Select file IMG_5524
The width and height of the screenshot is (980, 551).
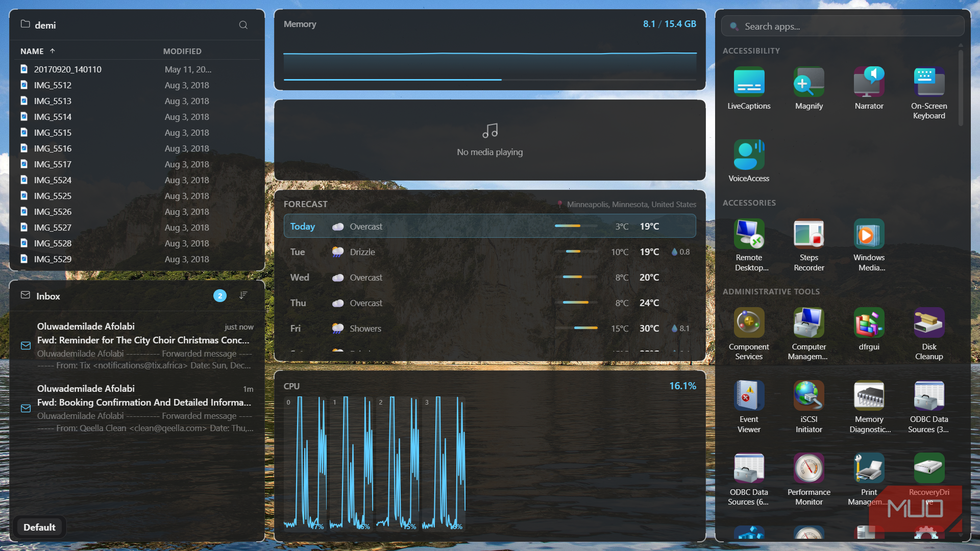[137, 180]
